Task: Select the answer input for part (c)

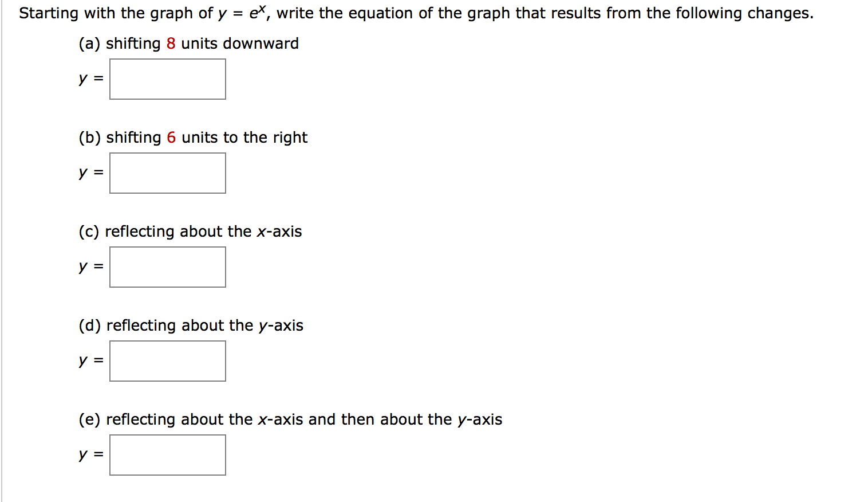Action: (168, 267)
